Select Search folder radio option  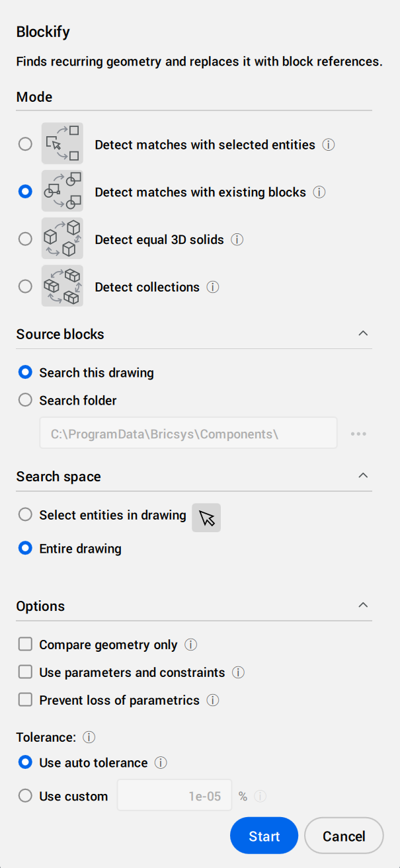[25, 400]
